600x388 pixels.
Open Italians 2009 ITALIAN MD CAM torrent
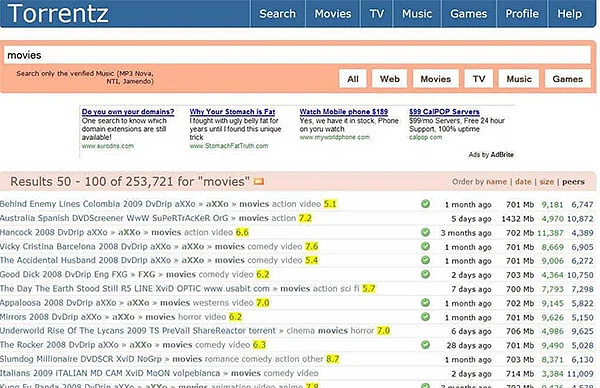[x=110, y=373]
